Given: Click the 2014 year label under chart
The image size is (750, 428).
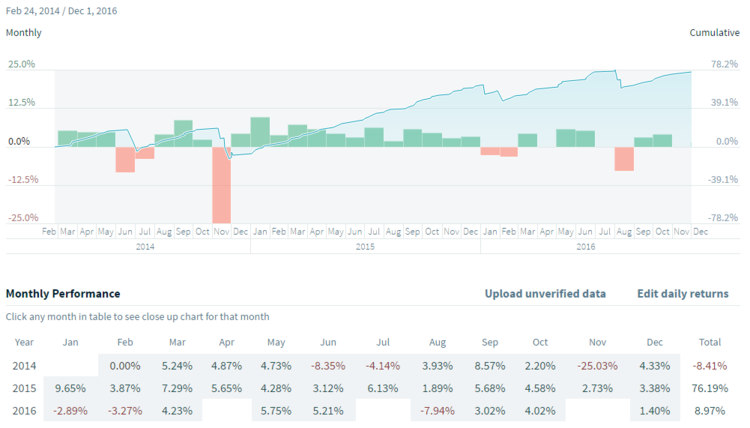Looking at the screenshot, I should pos(145,247).
